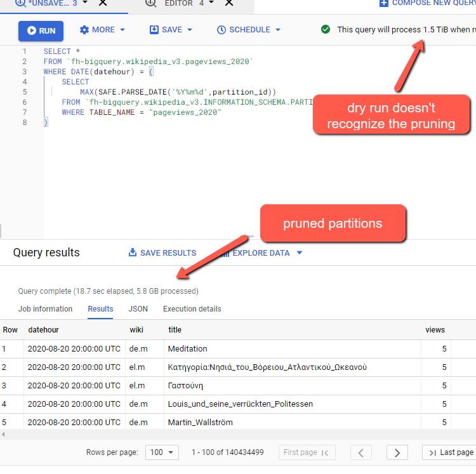This screenshot has height=474, width=476.
Task: Click the green query validation checkmark
Action: pyautogui.click(x=326, y=29)
